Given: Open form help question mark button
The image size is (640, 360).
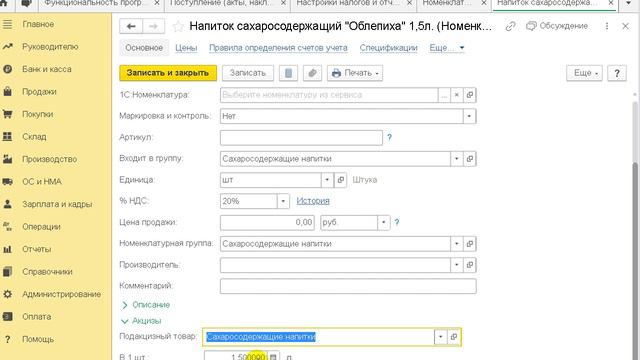Looking at the screenshot, I should 617,73.
